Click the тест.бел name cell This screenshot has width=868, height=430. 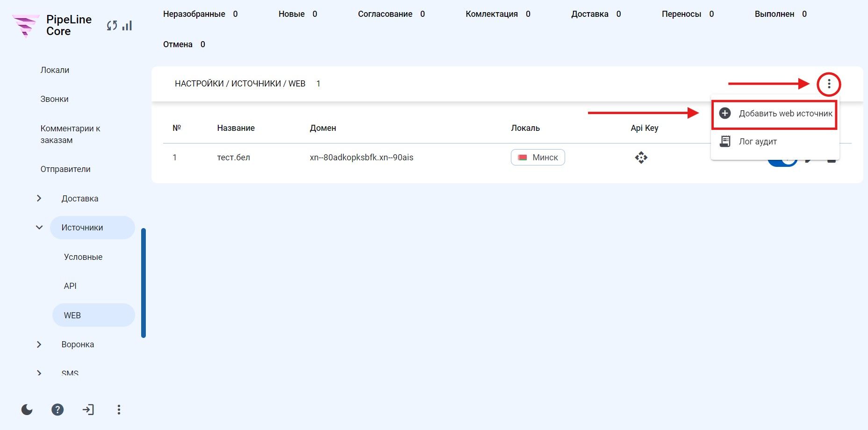pos(234,158)
